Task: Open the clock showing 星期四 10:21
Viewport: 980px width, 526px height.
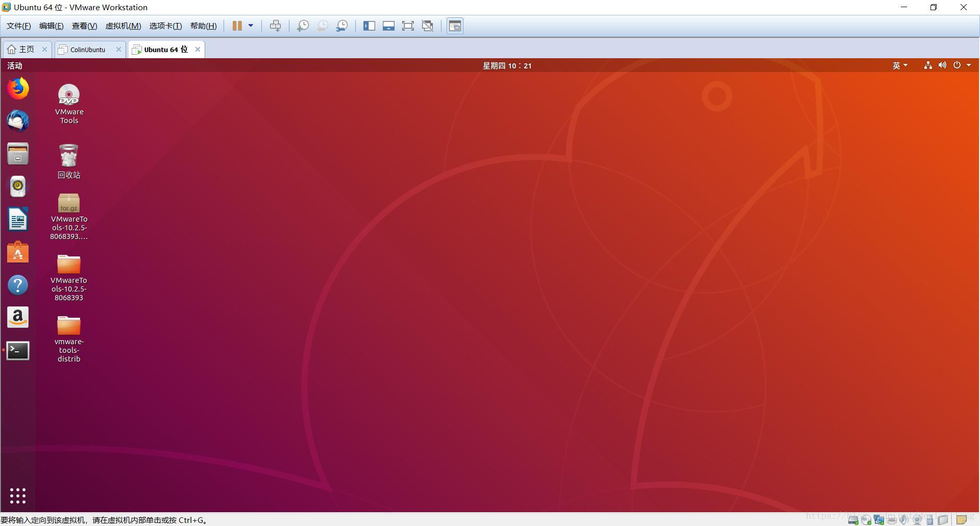Action: click(507, 65)
